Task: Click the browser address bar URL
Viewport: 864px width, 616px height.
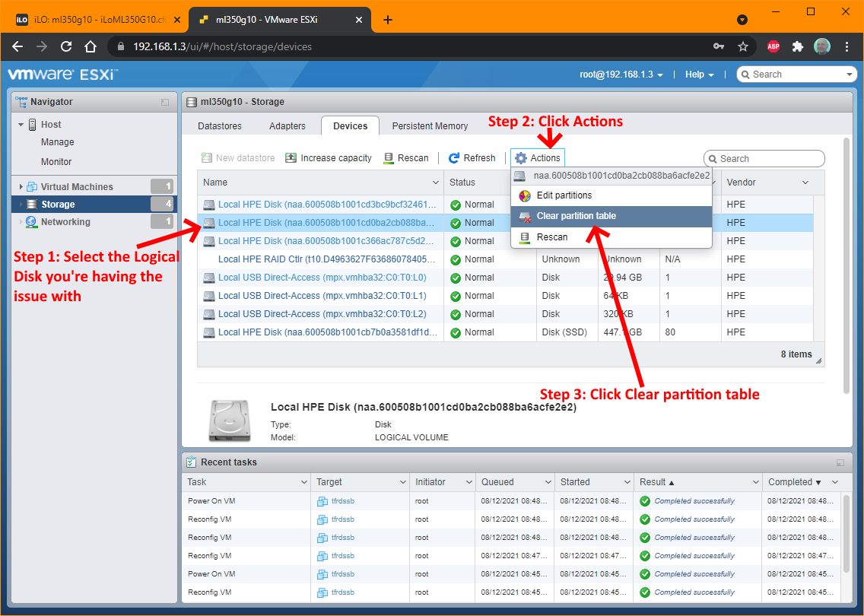Action: 223,47
